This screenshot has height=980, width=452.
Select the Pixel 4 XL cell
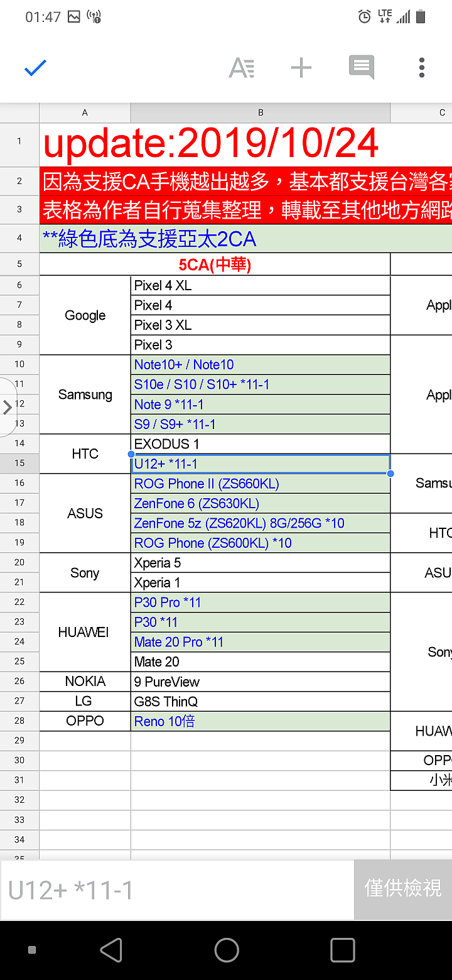click(x=261, y=286)
